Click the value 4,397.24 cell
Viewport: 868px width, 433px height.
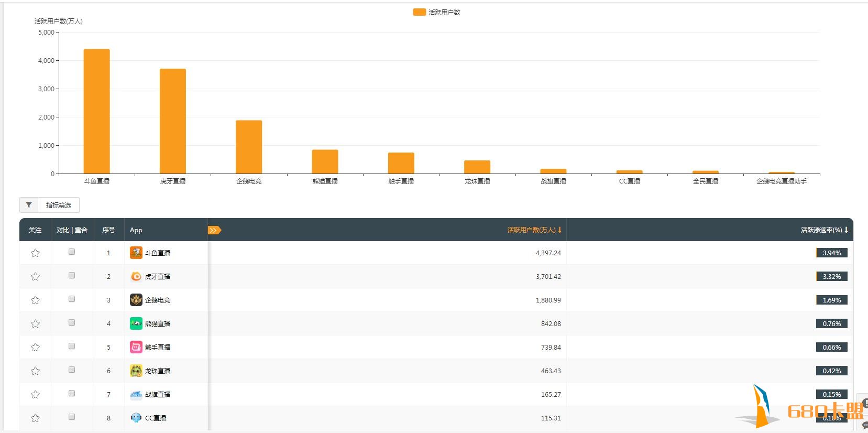(x=548, y=253)
